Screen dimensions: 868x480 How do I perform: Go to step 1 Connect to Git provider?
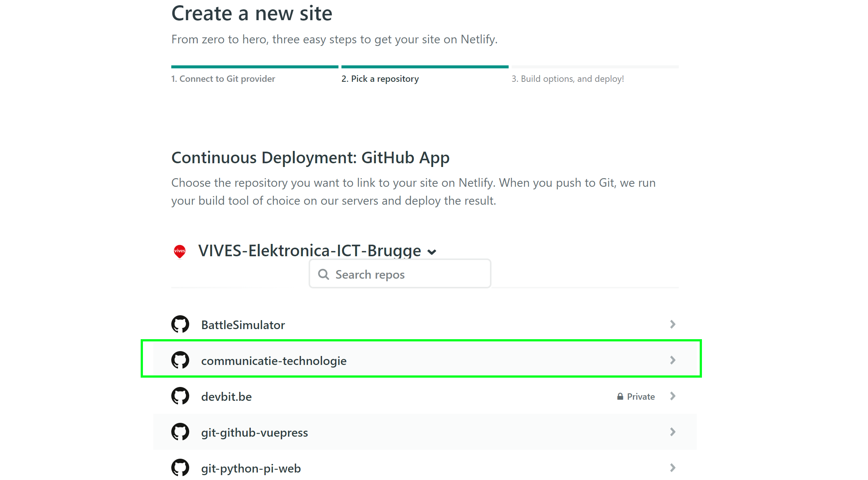click(x=223, y=79)
